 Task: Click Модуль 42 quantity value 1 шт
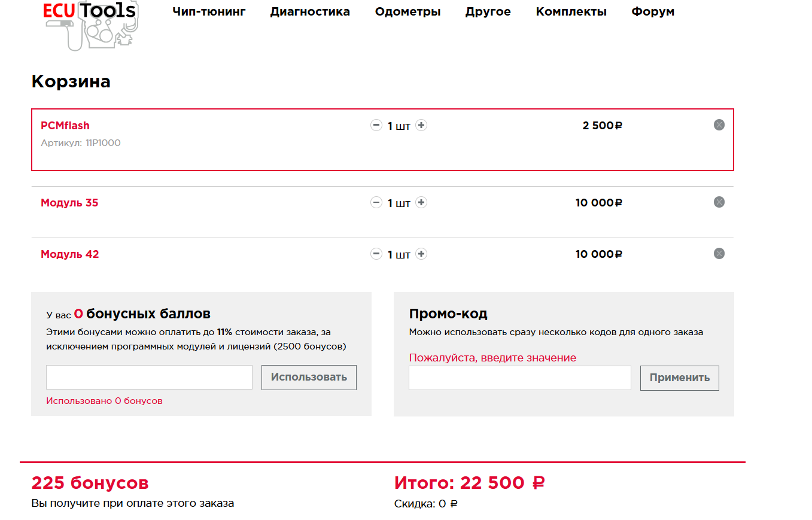399,254
